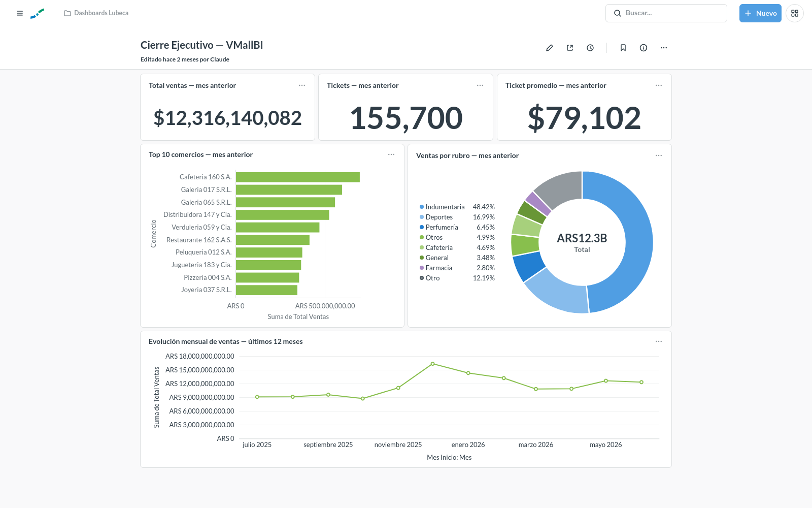
Task: Click Total ventas — mes anterior title
Action: tap(192, 85)
